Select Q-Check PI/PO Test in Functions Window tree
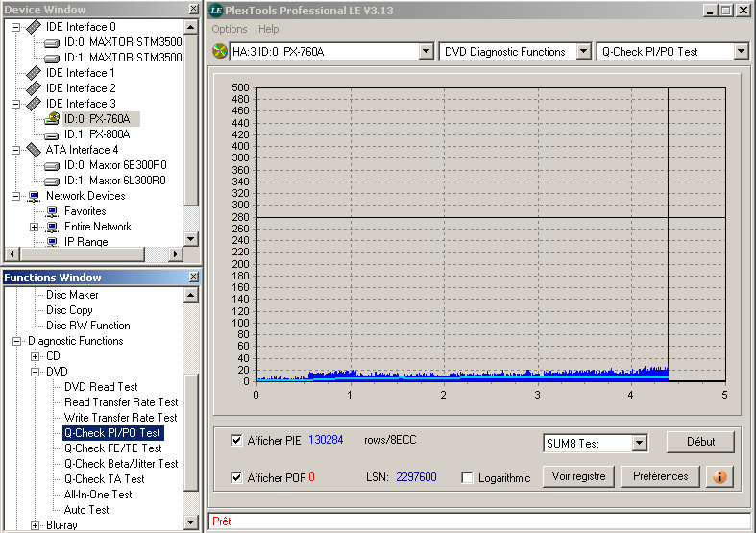The image size is (756, 533). click(x=112, y=433)
